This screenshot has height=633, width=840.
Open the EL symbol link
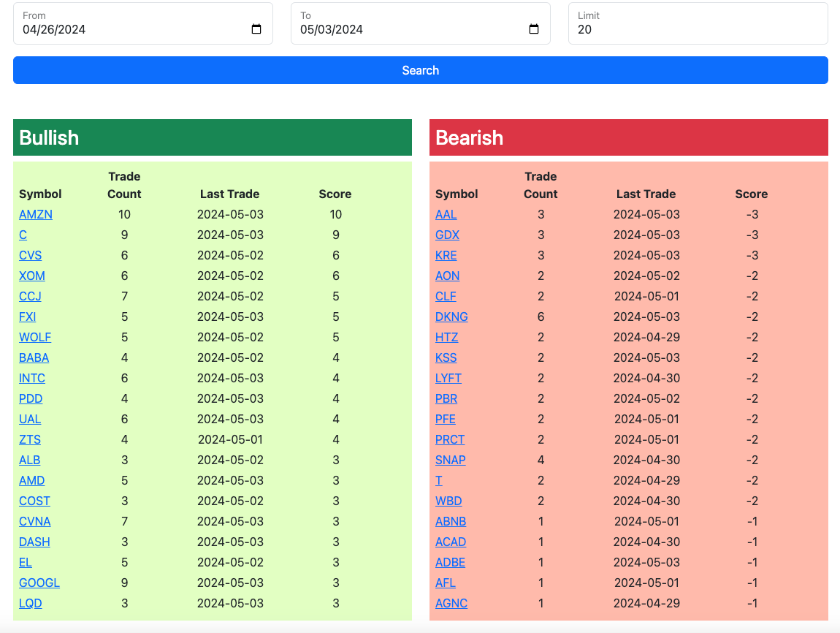pyautogui.click(x=25, y=562)
